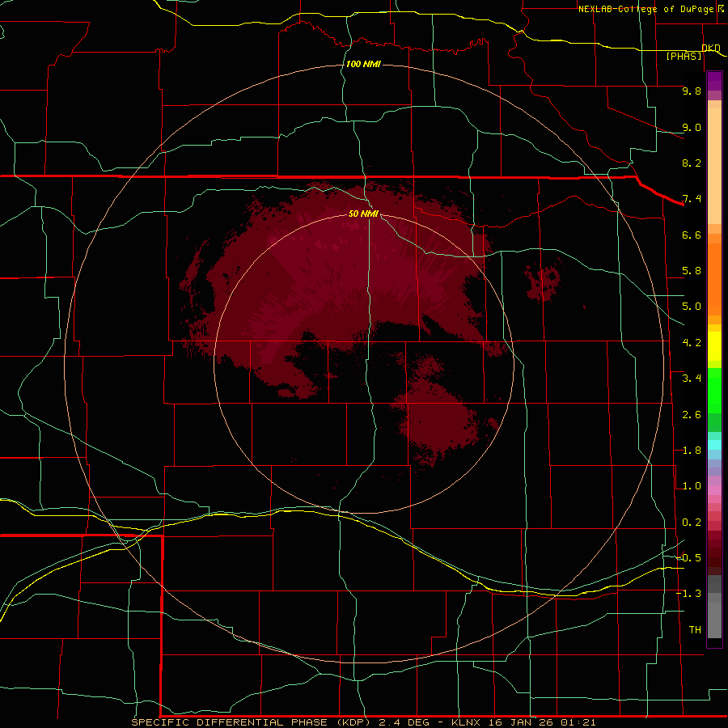Viewport: 728px width, 728px height.
Task: Pick the pink color bar segment
Action: [x=714, y=490]
